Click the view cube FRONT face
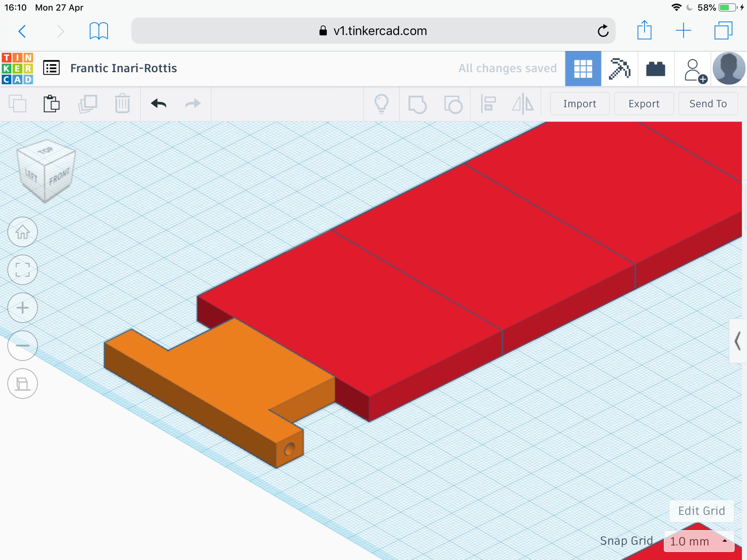Image resolution: width=747 pixels, height=560 pixels. pos(59,176)
